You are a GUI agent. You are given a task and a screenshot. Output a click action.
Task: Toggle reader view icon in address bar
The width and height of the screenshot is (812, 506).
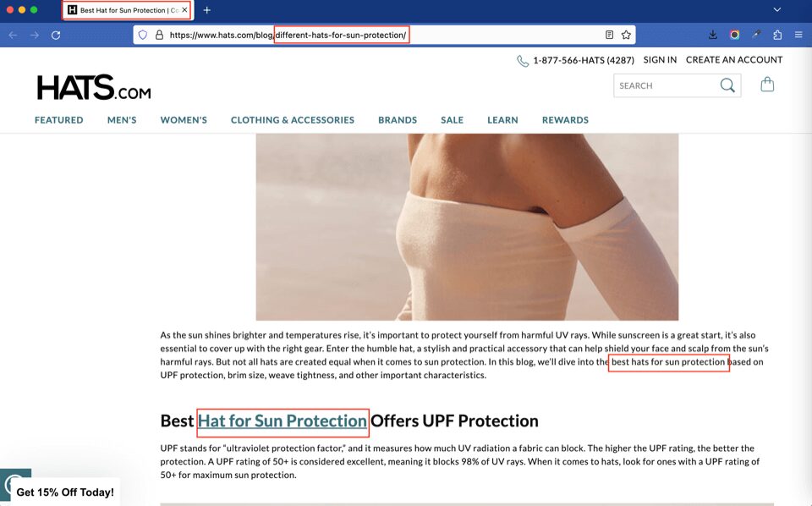coord(609,35)
